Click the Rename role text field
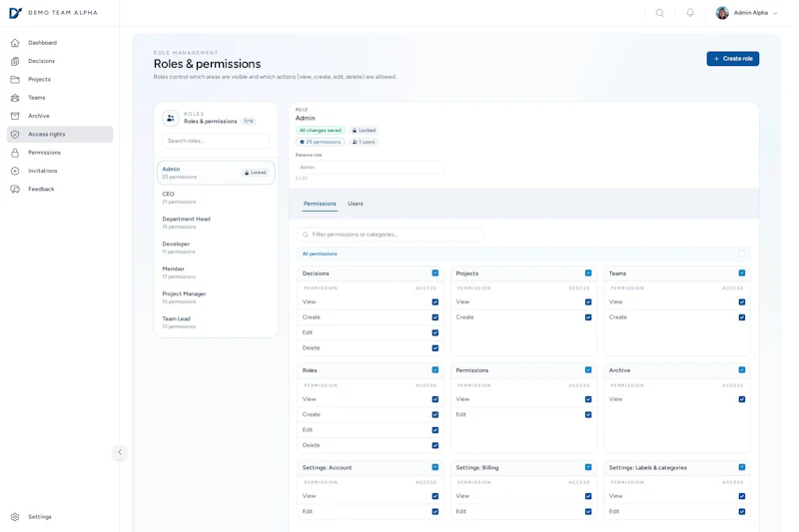 point(370,168)
